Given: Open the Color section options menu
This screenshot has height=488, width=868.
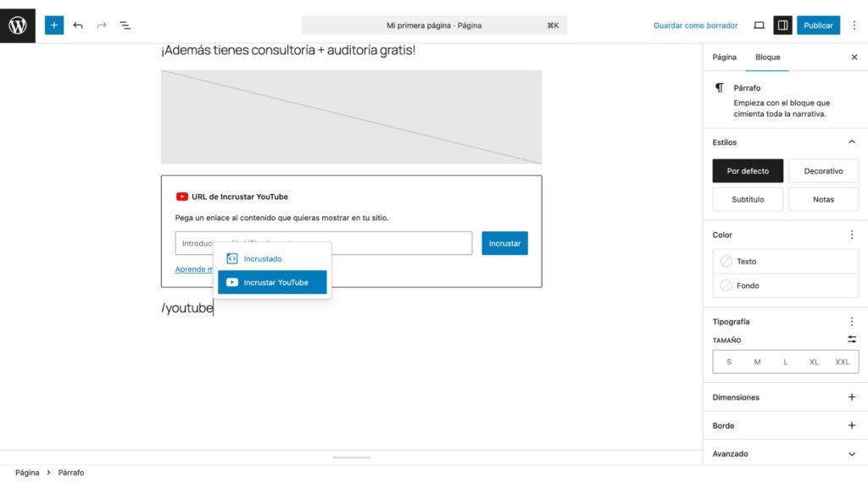Looking at the screenshot, I should click(x=853, y=235).
